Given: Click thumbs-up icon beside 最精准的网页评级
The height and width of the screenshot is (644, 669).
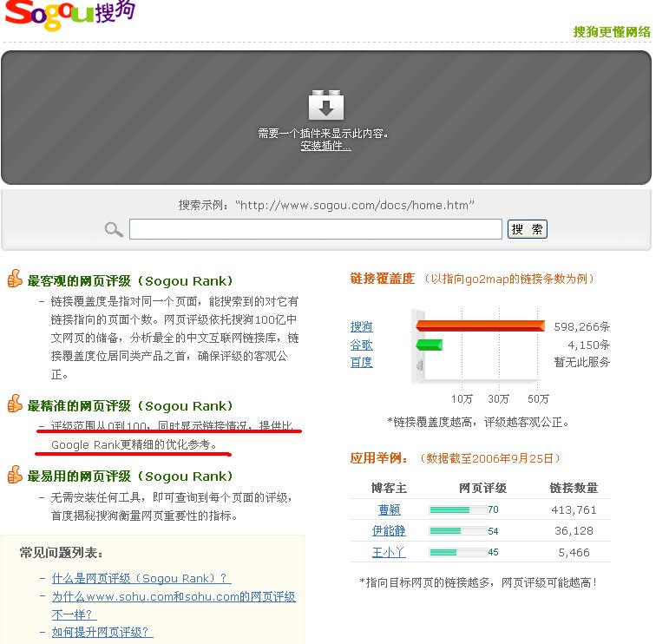Looking at the screenshot, I should pyautogui.click(x=15, y=404).
